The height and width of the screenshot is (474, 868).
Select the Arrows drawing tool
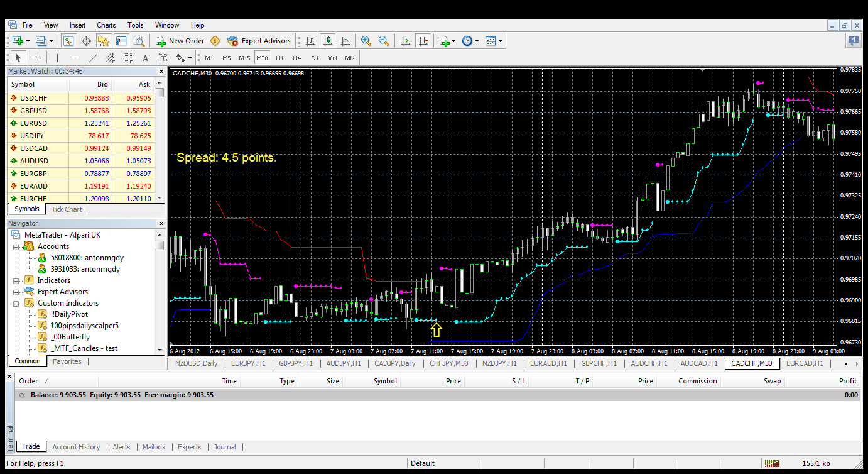(x=180, y=58)
